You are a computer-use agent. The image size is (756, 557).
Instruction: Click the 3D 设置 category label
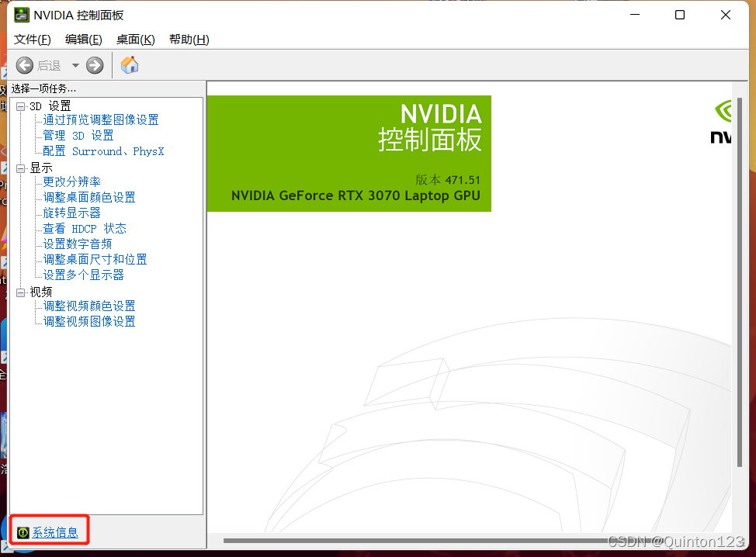click(50, 106)
